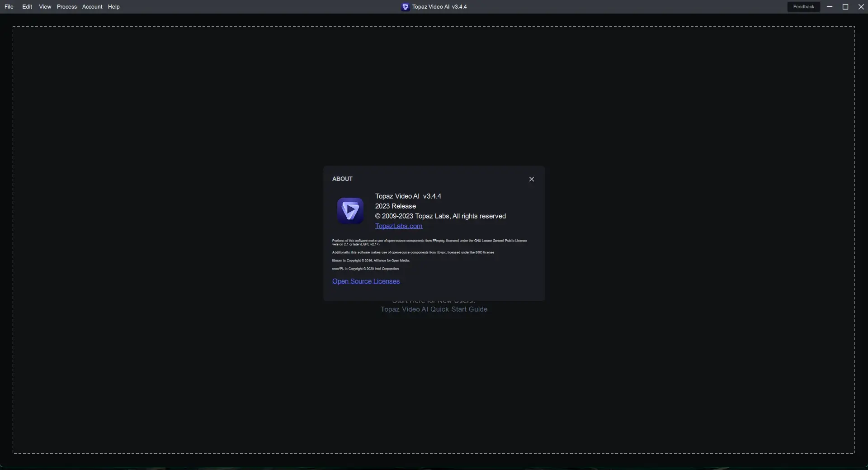
Task: Open the Topaz Video AI Quick Start Guide
Action: coord(434,309)
